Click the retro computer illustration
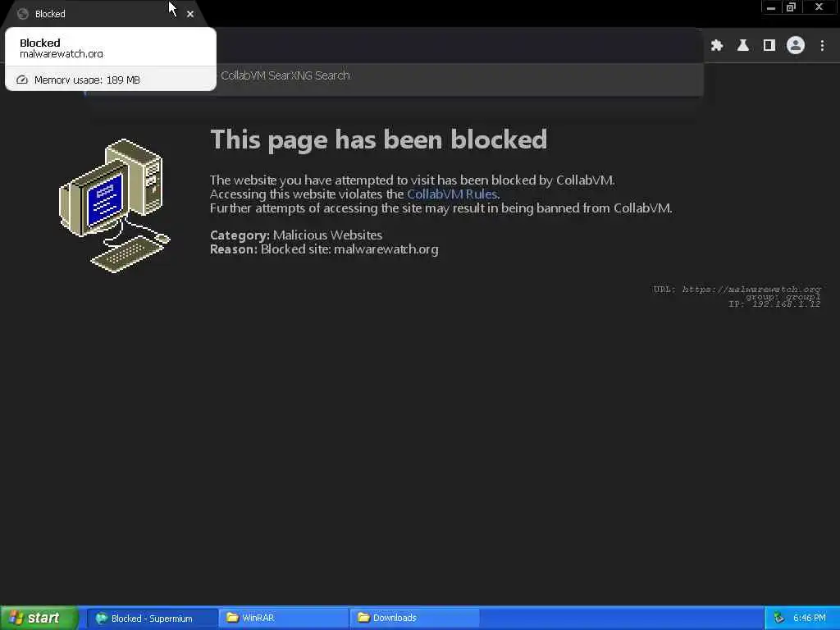This screenshot has height=630, width=840. [114, 206]
